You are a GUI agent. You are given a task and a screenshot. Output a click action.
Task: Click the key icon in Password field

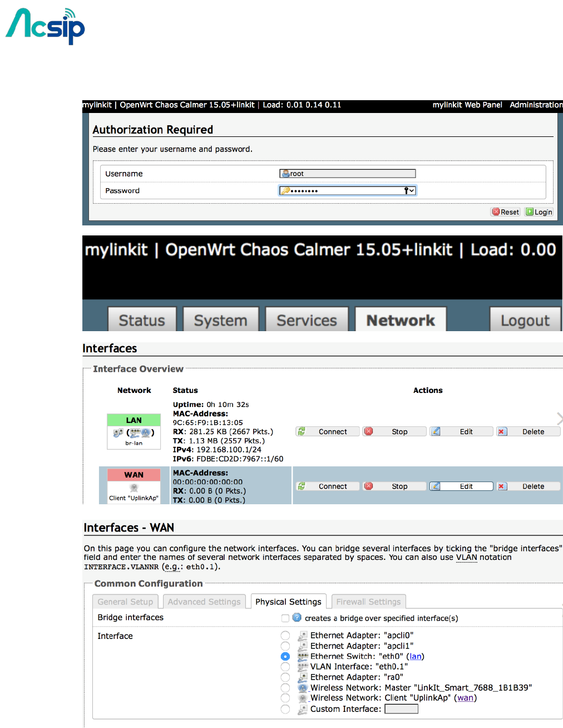coord(285,191)
